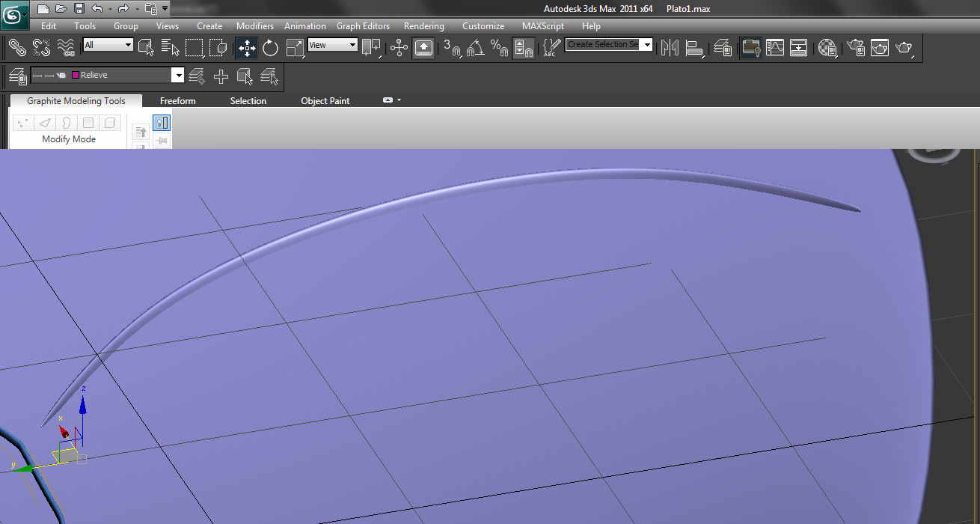Toggle the Percent Snap button
Image resolution: width=980 pixels, height=524 pixels.
coord(499,48)
